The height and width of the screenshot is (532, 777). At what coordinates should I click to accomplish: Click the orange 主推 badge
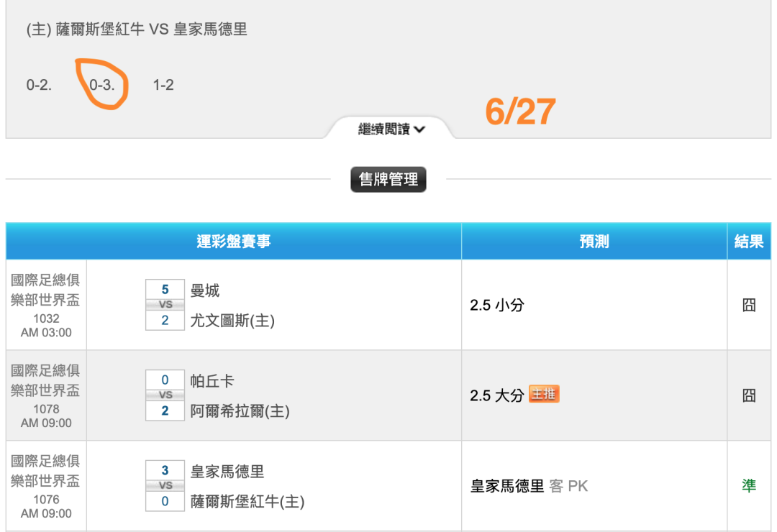(x=544, y=394)
